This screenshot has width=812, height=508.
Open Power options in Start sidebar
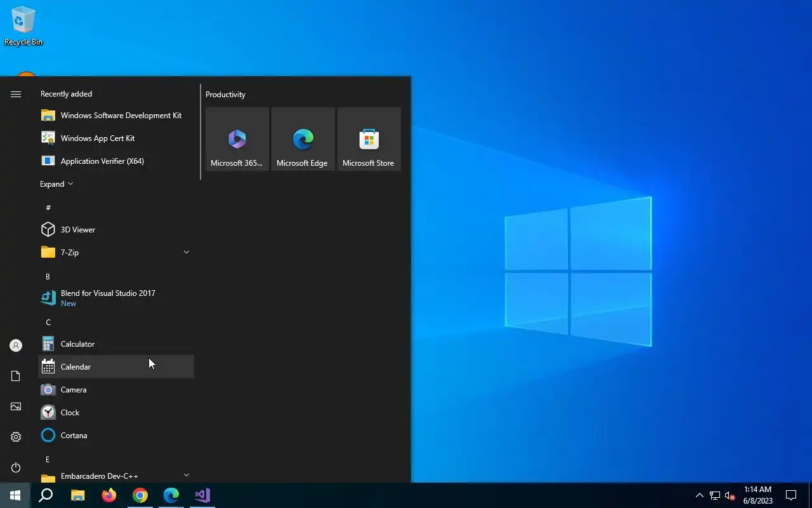(x=16, y=467)
